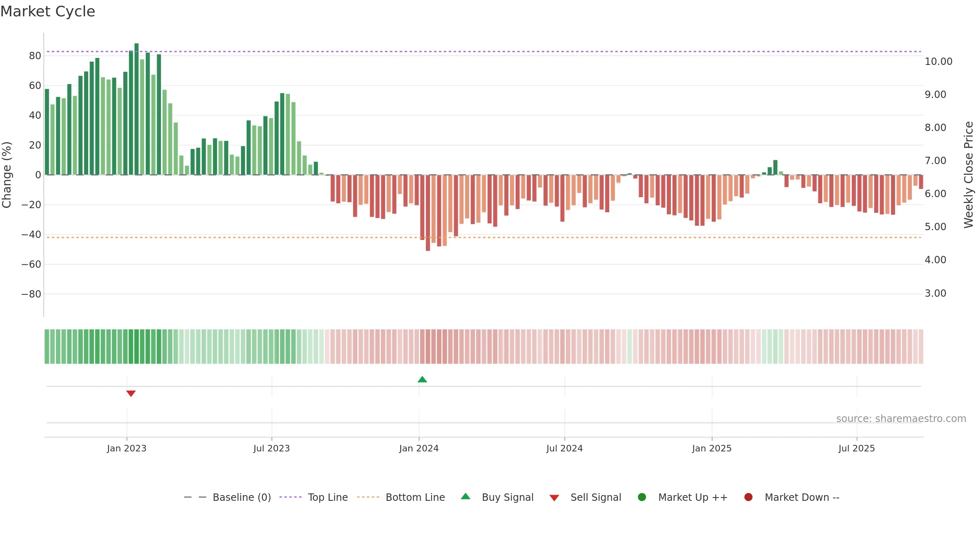Toggle the Buy Signal legend entry

[497, 497]
